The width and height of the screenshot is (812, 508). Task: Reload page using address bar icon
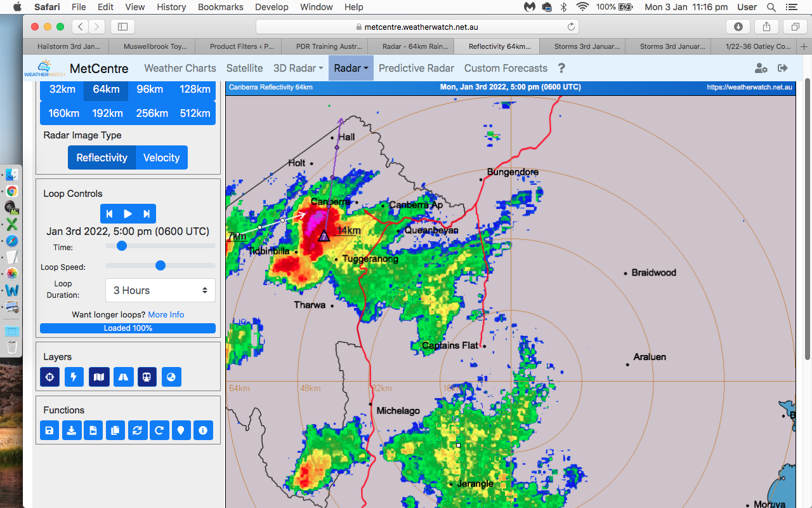tap(571, 27)
